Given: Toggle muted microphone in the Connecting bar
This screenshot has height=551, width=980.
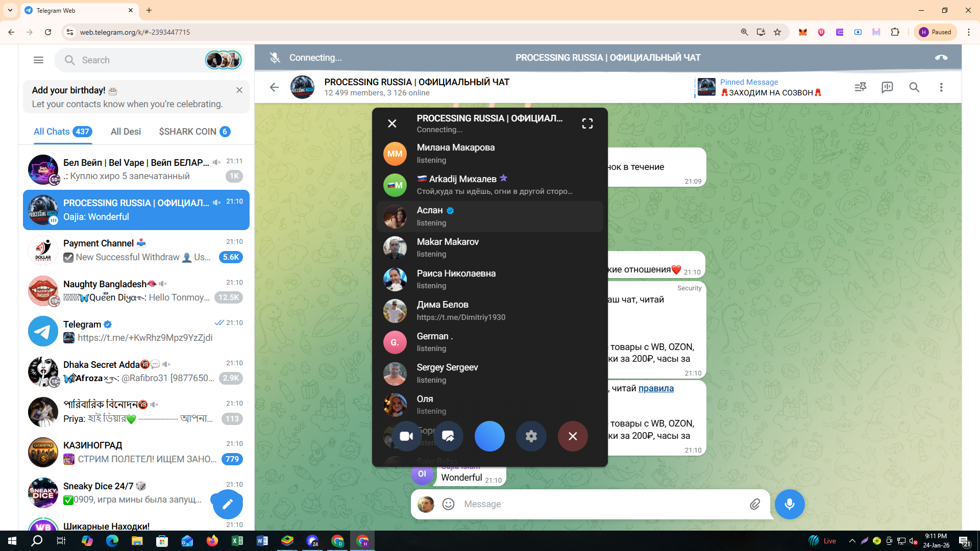Looking at the screenshot, I should click(275, 58).
